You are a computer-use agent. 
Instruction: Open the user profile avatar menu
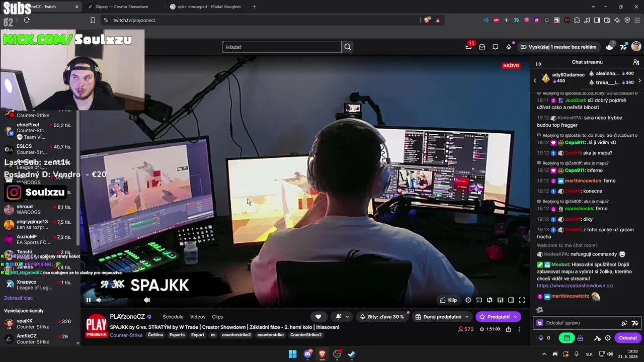coord(636,47)
